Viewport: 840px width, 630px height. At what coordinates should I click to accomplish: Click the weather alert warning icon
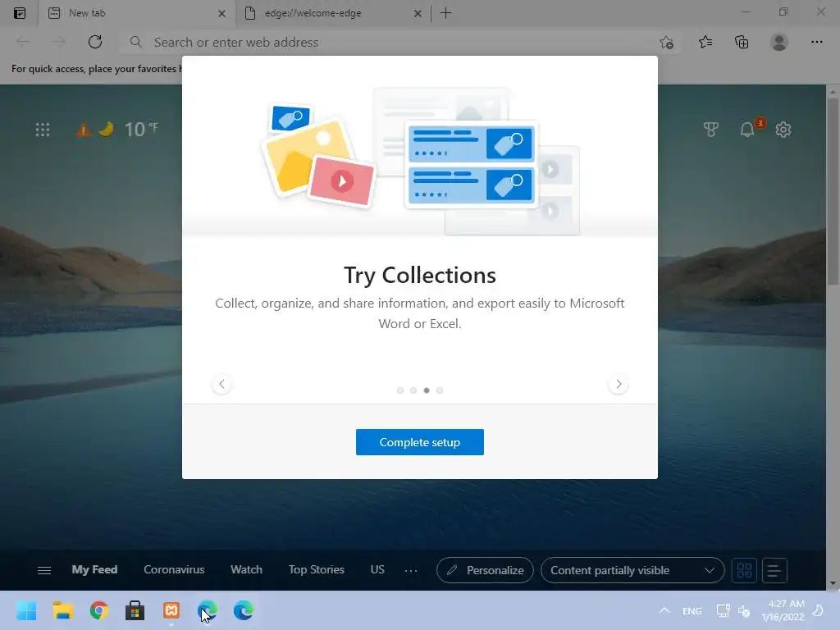(x=83, y=130)
